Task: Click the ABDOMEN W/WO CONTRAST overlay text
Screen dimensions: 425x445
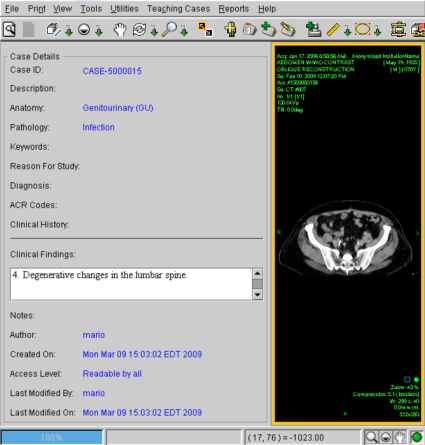Action: (x=315, y=62)
